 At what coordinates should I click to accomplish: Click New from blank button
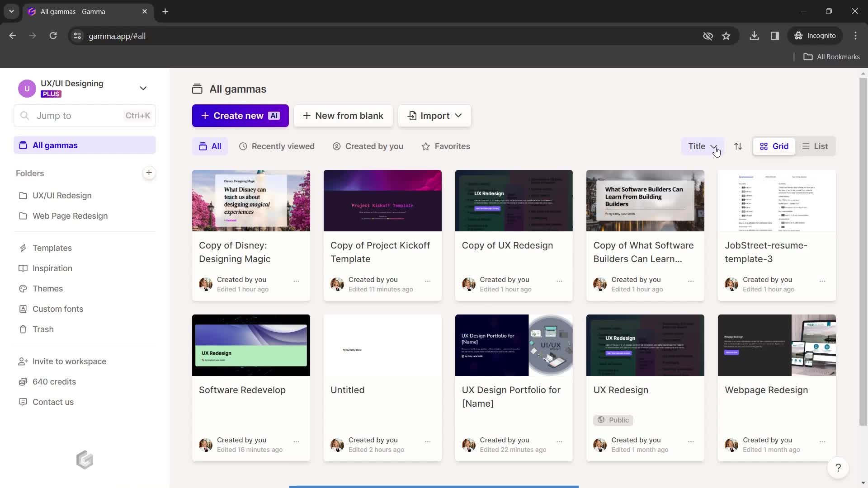point(344,116)
